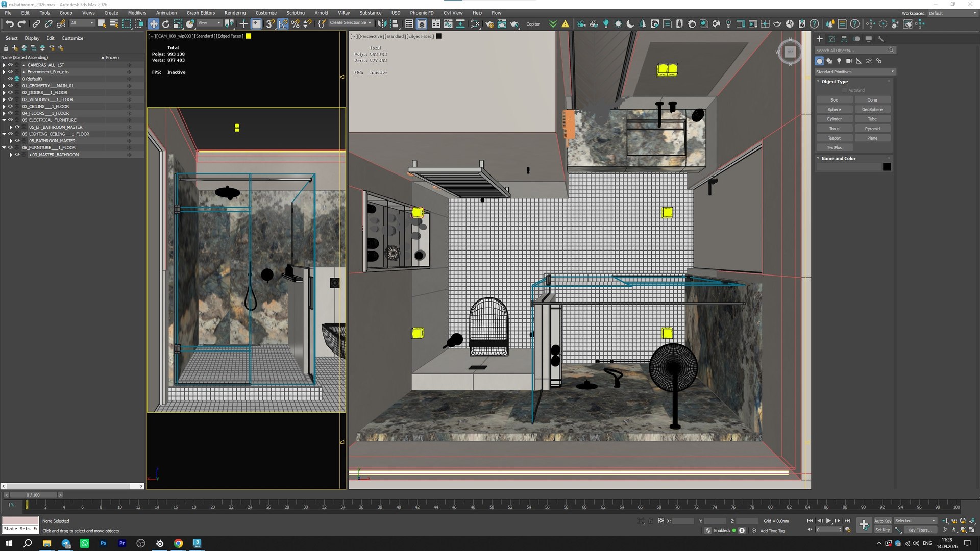The height and width of the screenshot is (551, 980).
Task: Open the Rendering menu
Action: click(235, 13)
